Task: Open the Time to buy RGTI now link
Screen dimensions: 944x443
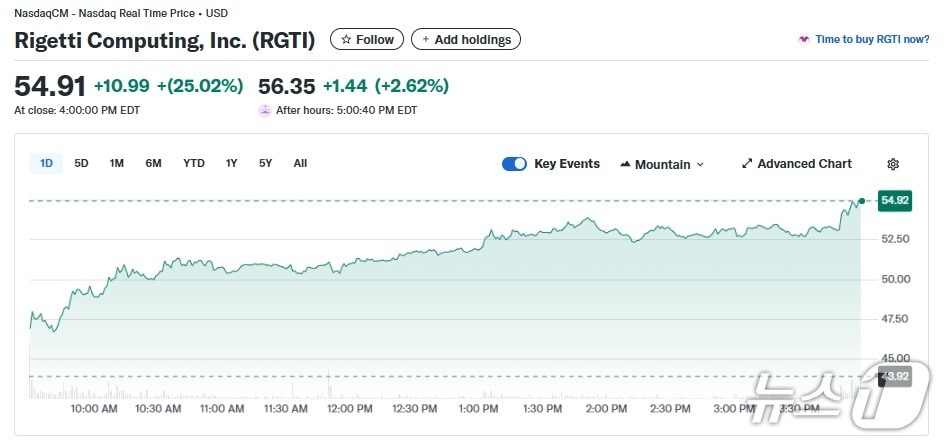Action: [872, 40]
